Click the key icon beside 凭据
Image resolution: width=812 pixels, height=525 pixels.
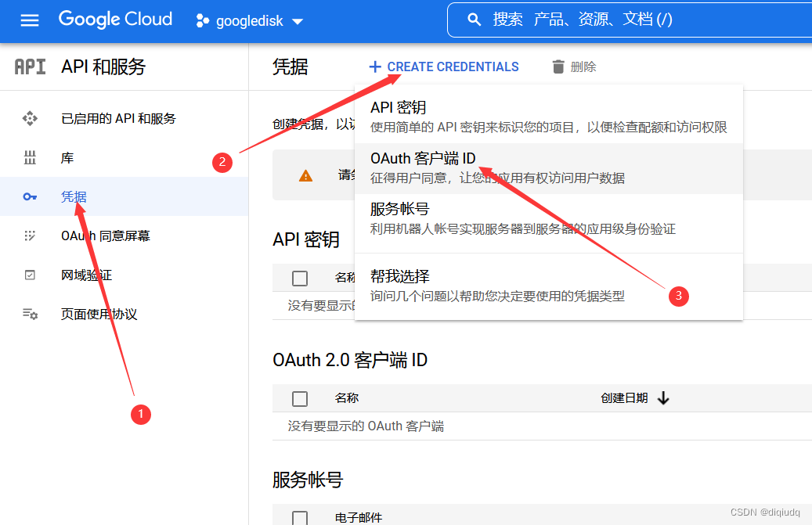click(x=30, y=197)
